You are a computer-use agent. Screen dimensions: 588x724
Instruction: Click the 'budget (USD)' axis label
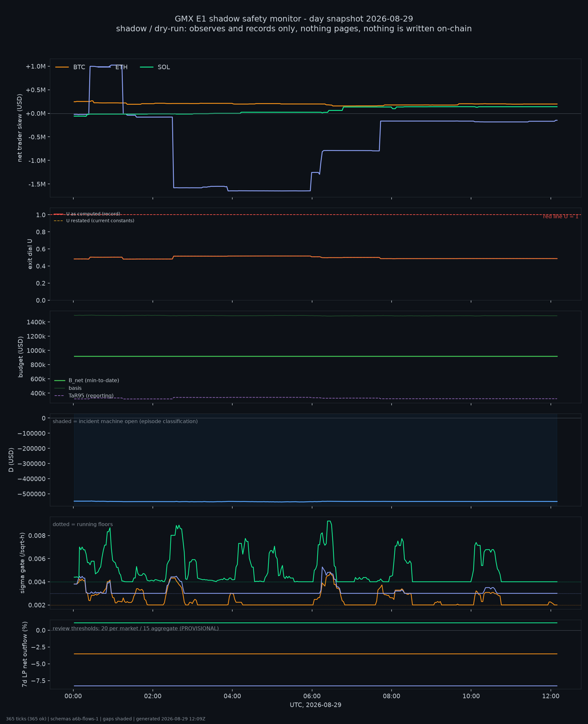point(20,357)
